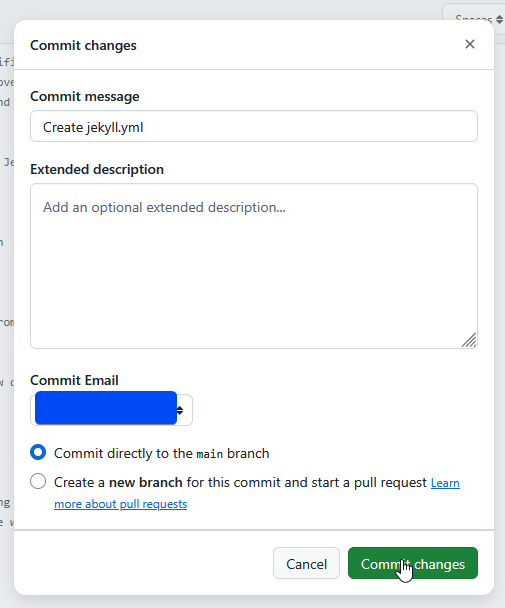Viewport: 505px width, 608px height.
Task: Click the 'Commit directly to the main branch' label text
Action: tap(161, 453)
